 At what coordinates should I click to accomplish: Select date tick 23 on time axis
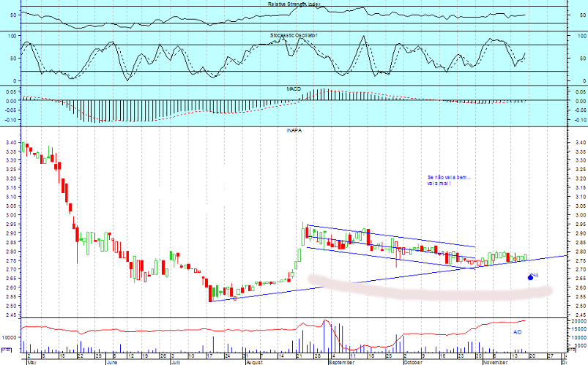pos(461,356)
